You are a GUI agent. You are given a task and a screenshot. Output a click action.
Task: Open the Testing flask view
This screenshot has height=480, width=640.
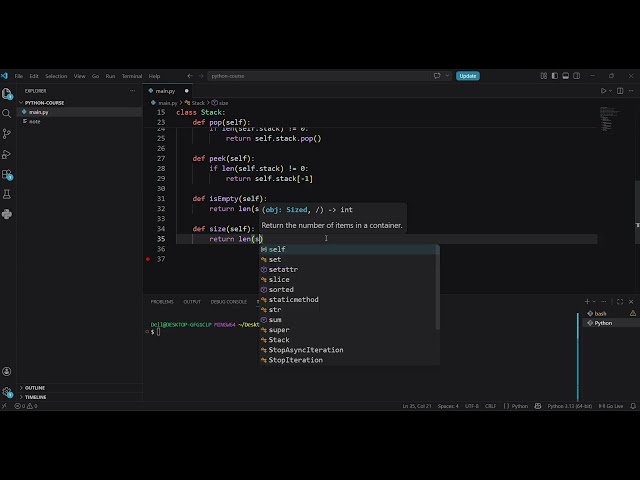pyautogui.click(x=7, y=194)
